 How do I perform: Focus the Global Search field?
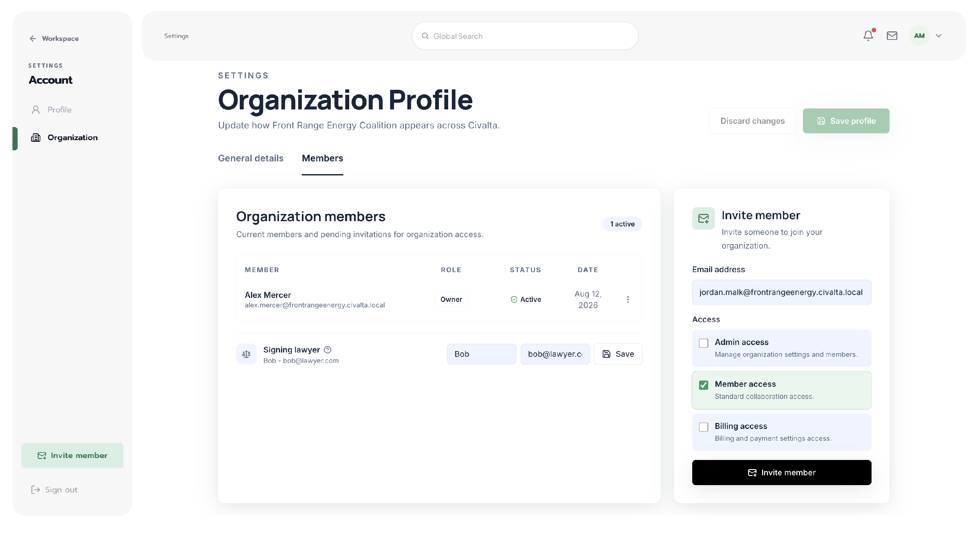tap(525, 36)
